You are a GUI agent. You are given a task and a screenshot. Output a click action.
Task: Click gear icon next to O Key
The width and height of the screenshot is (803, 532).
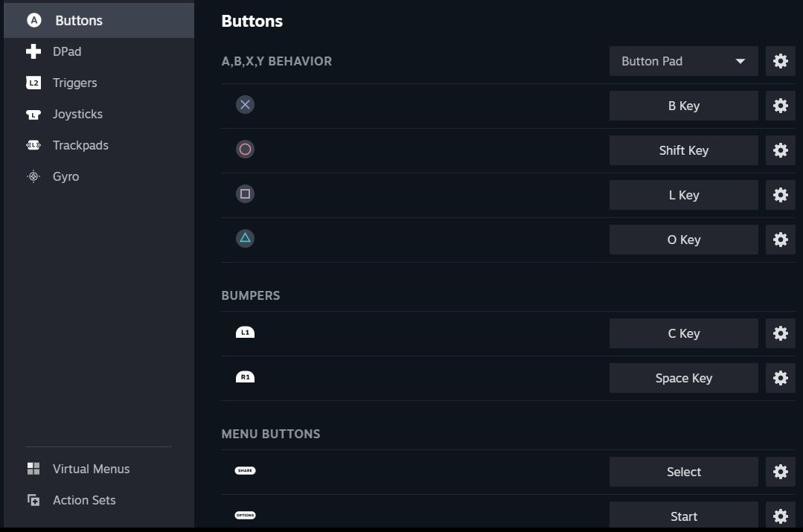[x=780, y=240]
